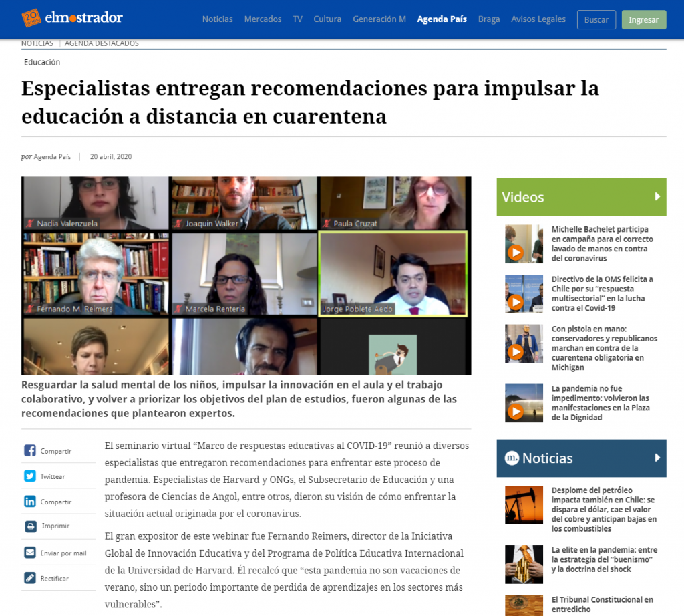
Task: Click the Educación category label
Action: (x=42, y=62)
